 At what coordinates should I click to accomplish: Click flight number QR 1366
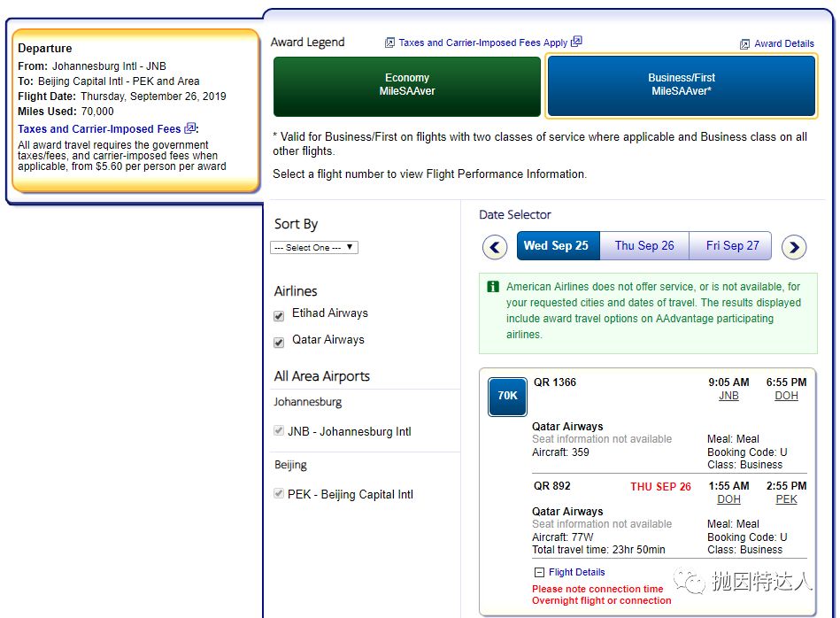pos(554,382)
